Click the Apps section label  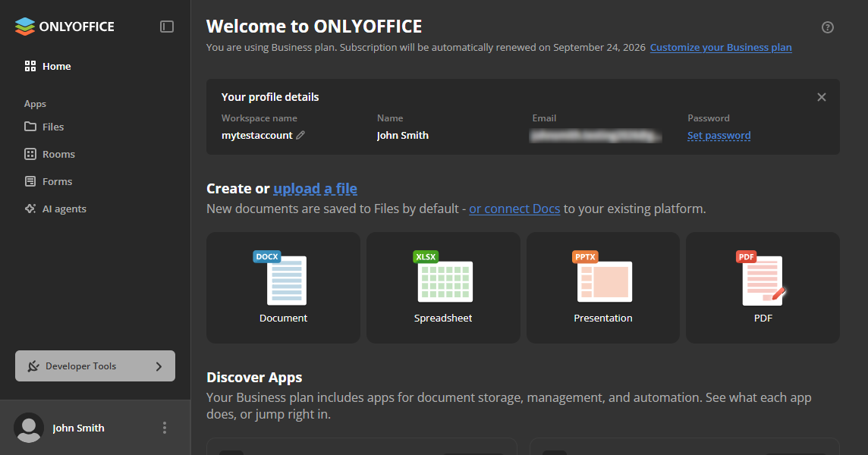35,104
